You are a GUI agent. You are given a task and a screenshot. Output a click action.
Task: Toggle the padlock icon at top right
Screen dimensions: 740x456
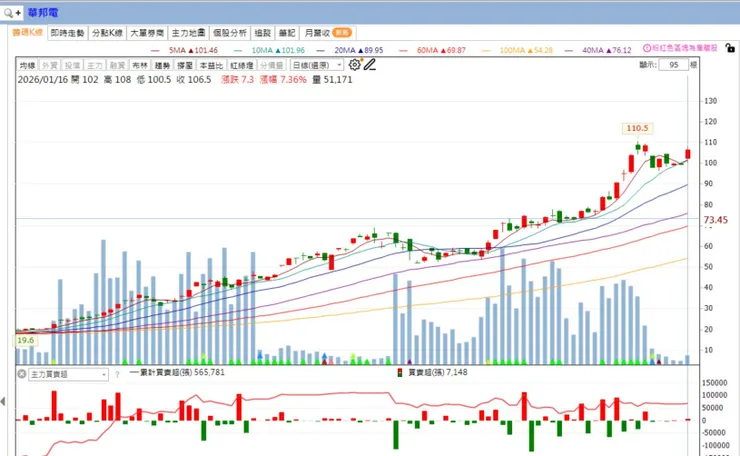[730, 48]
